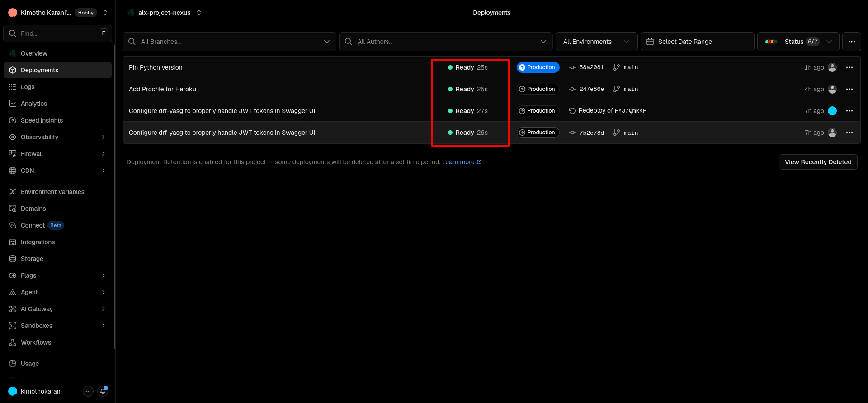Click the Workflows icon

point(13,342)
